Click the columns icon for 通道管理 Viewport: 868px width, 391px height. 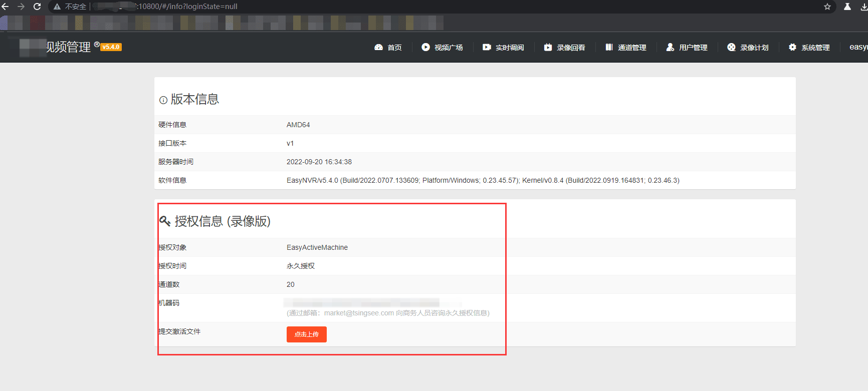point(609,47)
